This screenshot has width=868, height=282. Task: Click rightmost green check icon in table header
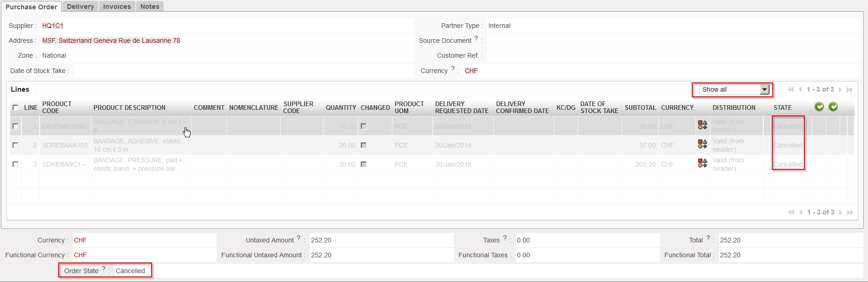tap(833, 107)
